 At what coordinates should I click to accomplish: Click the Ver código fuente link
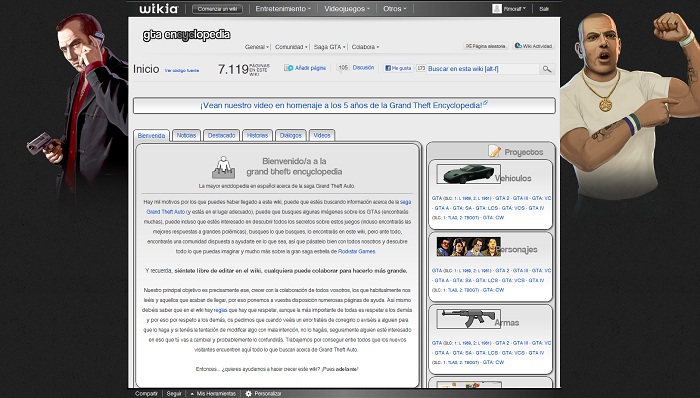click(x=182, y=70)
